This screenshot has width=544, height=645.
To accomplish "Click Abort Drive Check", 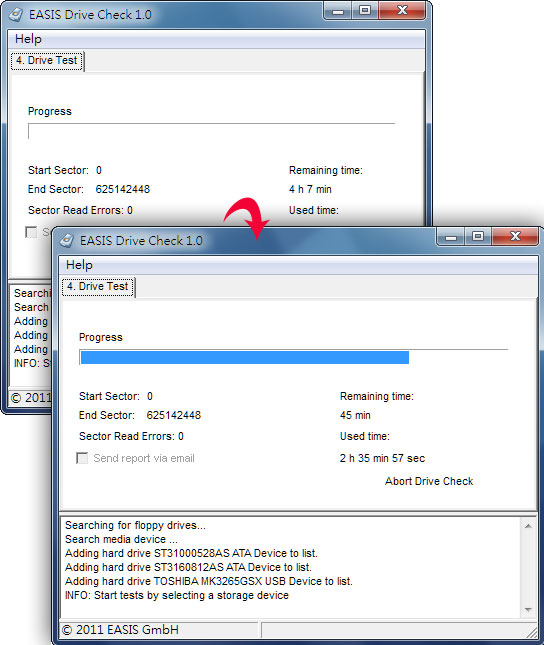I will pyautogui.click(x=429, y=481).
